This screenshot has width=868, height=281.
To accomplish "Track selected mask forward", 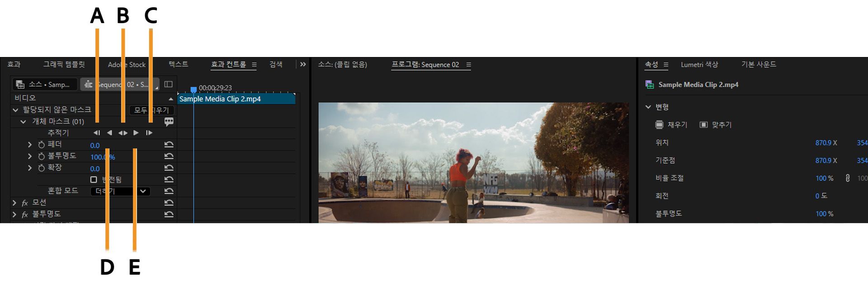I will pos(136,133).
